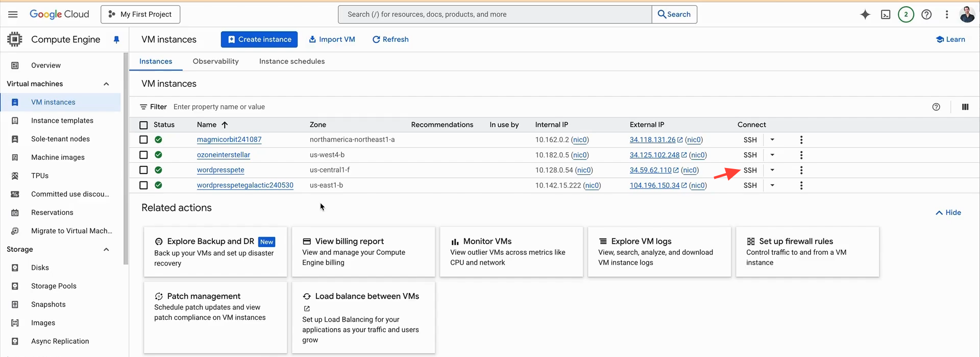
Task: Click the Filter icon in the table
Action: (x=143, y=107)
